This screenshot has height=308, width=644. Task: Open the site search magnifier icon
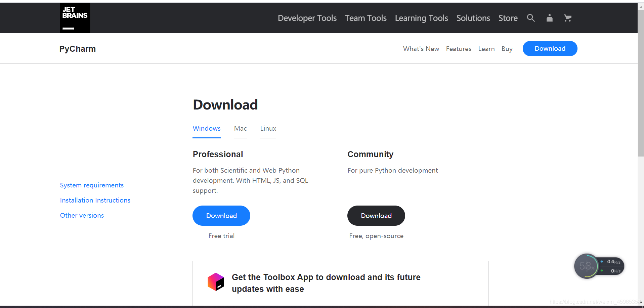point(531,18)
